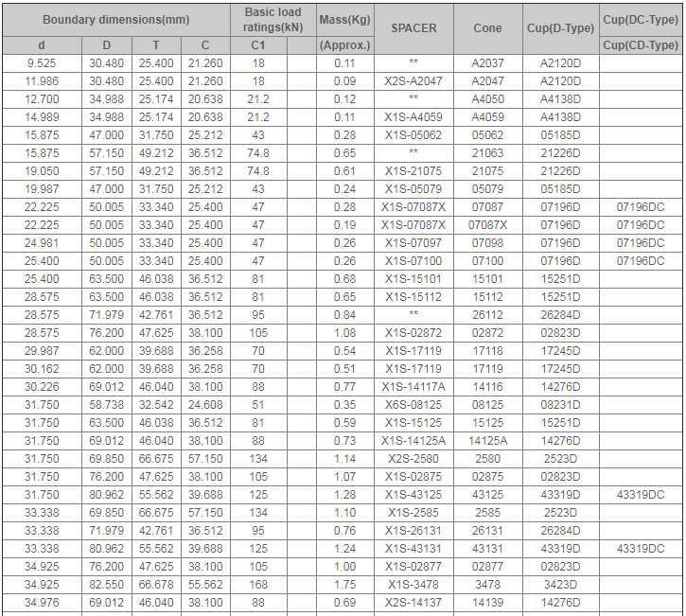Click cone part 07087X
The image size is (686, 616).
[487, 225]
